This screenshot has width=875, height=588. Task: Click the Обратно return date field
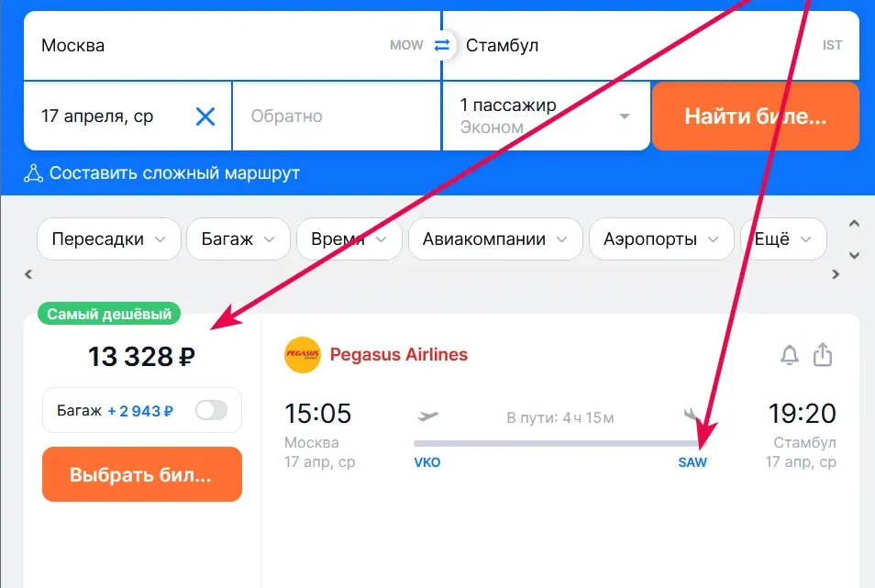pos(336,116)
